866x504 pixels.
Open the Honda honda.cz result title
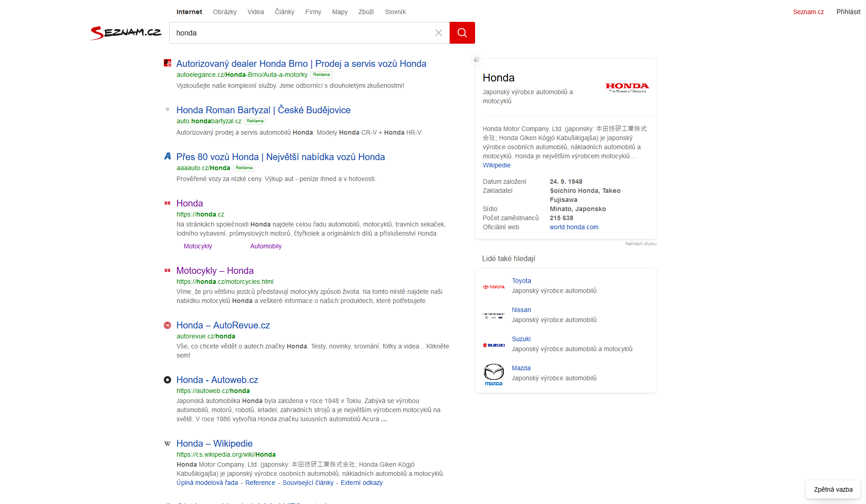pos(190,203)
